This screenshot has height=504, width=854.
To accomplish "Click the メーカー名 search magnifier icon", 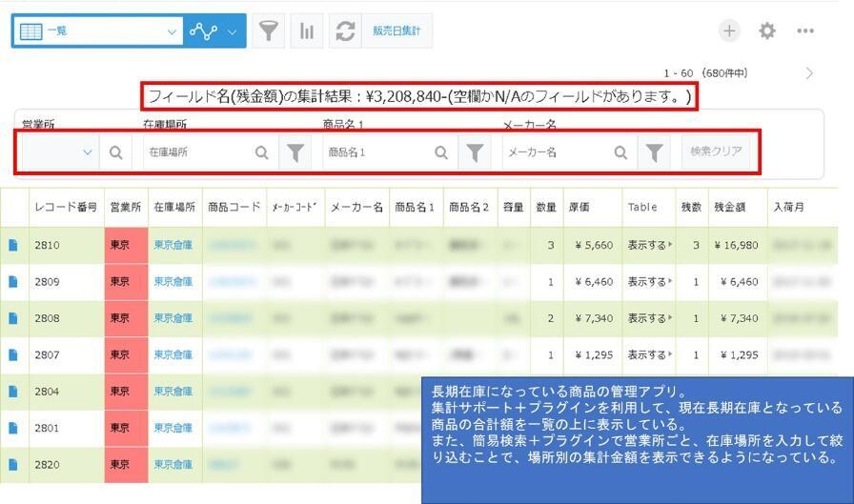I will tap(620, 152).
